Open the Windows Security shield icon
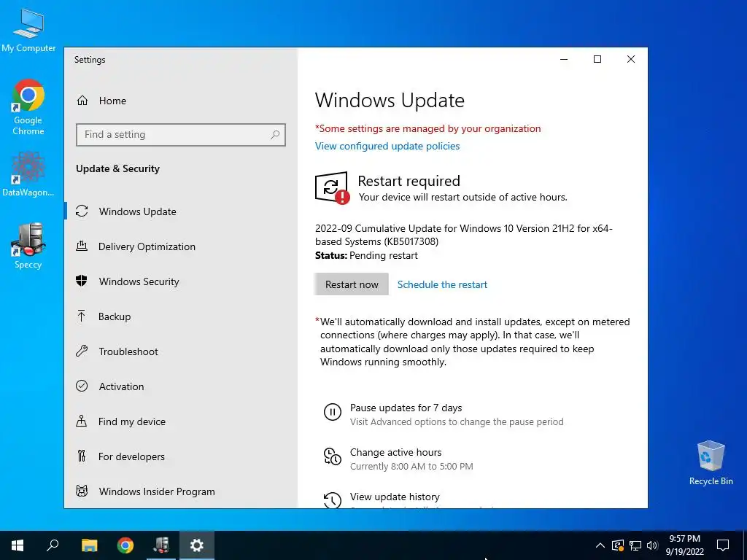Image resolution: width=747 pixels, height=560 pixels. [x=82, y=281]
